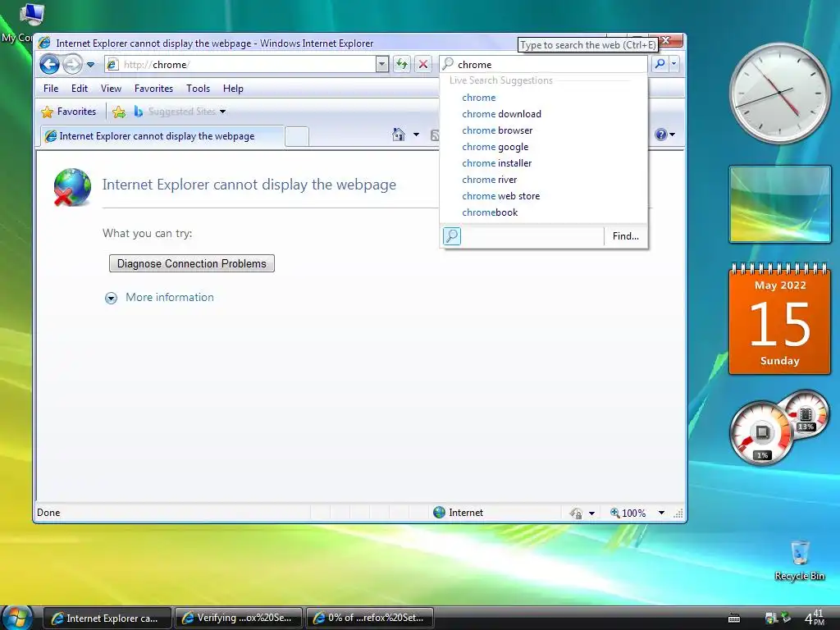
Task: Expand the address bar history dropdown
Action: click(382, 64)
